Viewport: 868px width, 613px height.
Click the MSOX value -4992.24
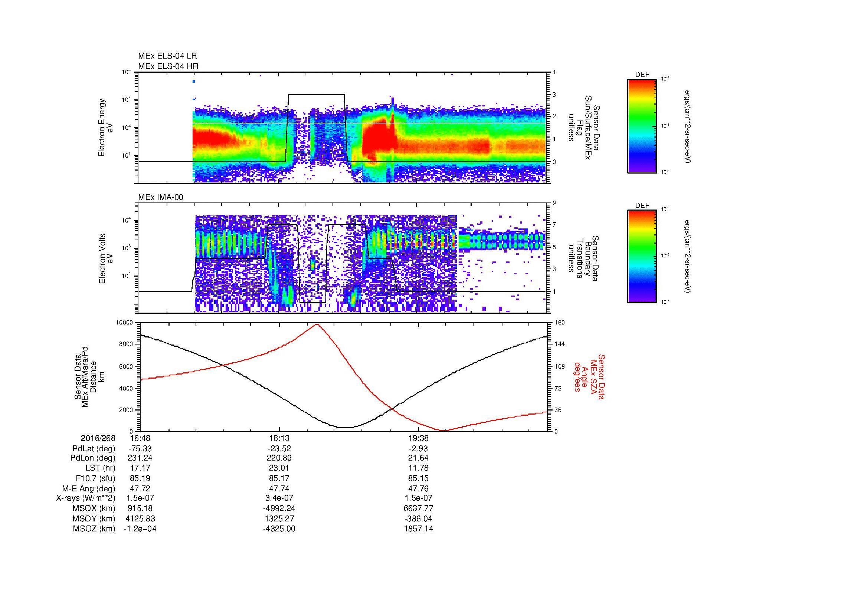click(x=279, y=508)
